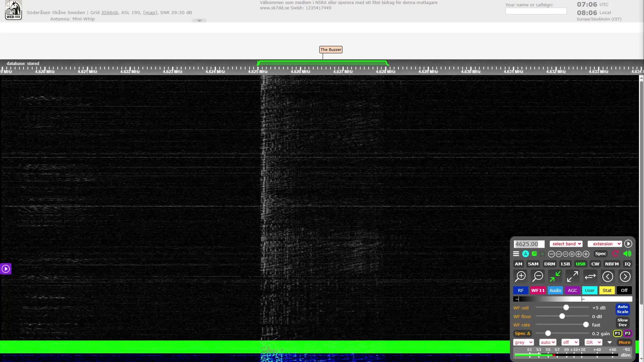Click the red record/refresh arrow icon
The image size is (644, 362).
(x=615, y=254)
